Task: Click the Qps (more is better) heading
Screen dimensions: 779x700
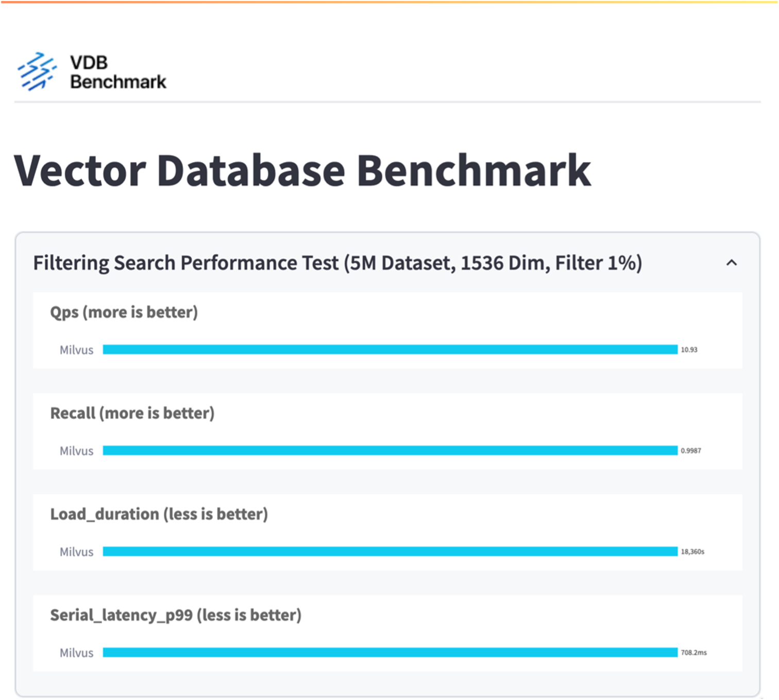Action: click(124, 312)
